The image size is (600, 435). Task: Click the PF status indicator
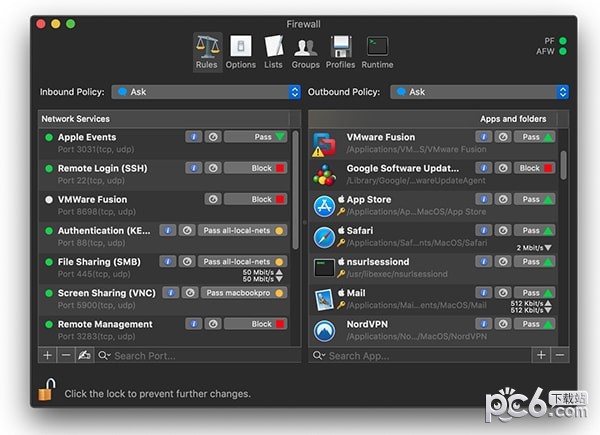click(x=563, y=41)
